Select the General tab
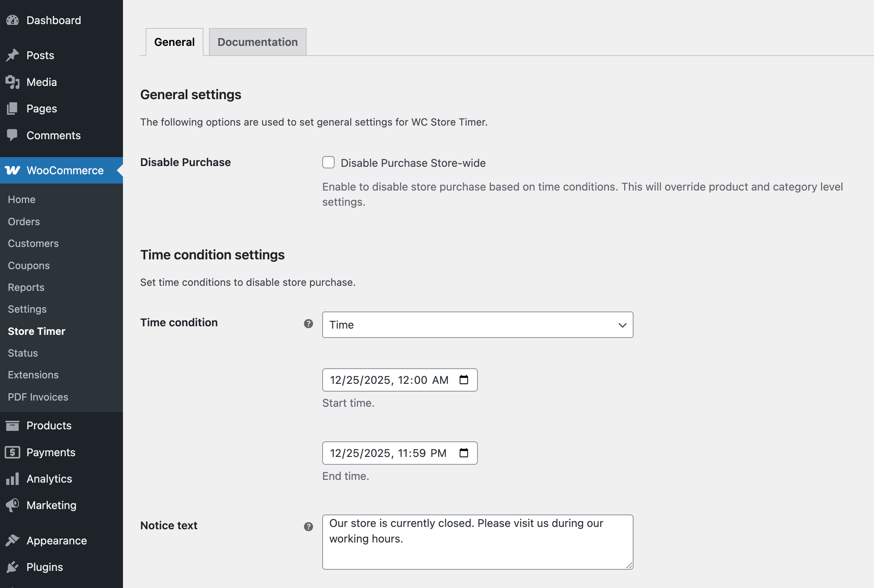The image size is (874, 588). 174,42
